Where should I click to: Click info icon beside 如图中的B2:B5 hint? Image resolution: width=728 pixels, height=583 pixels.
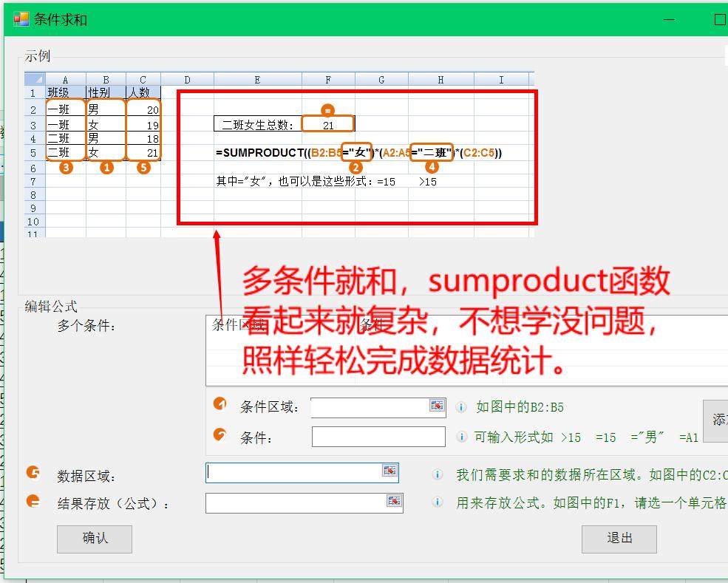pos(461,407)
